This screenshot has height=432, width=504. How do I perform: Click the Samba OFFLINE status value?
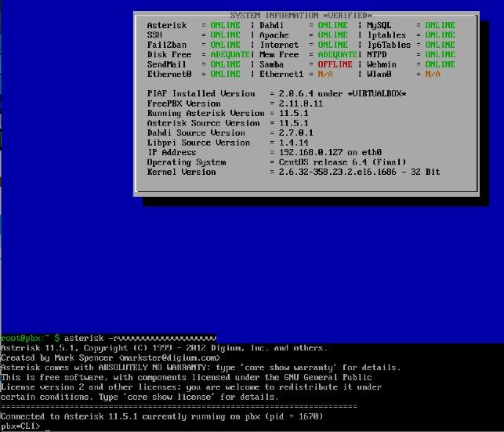[335, 64]
